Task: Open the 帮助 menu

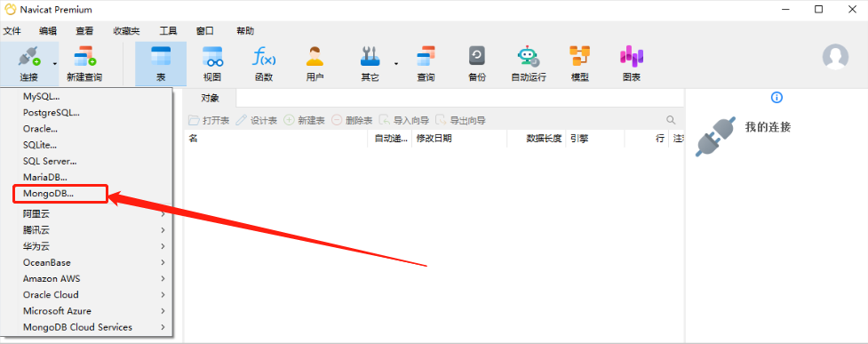Action: click(x=245, y=31)
